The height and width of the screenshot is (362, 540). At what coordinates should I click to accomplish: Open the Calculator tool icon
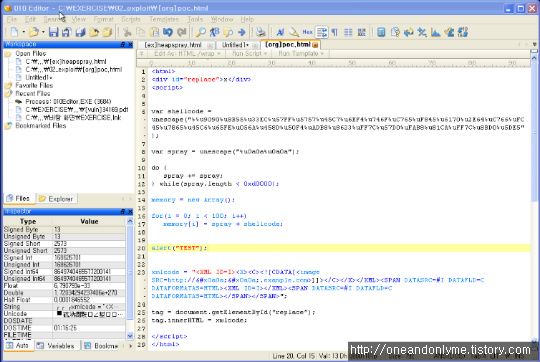coord(381,32)
